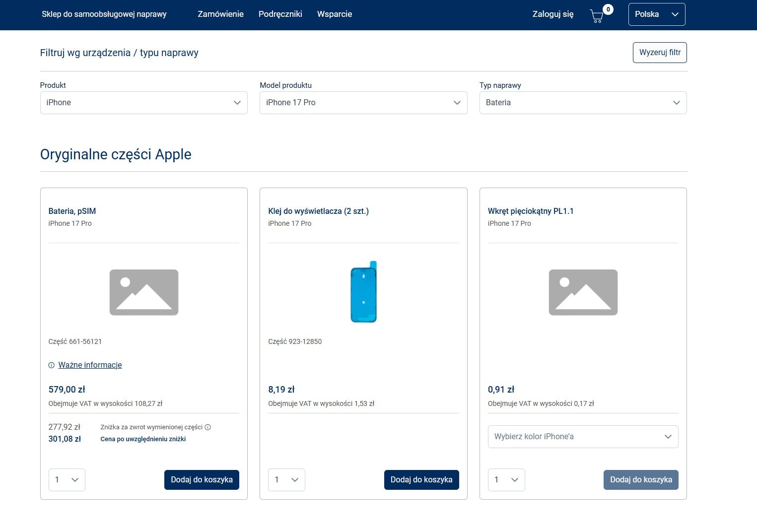Add the Bateria pSIM to cart
The height and width of the screenshot is (532, 757).
click(202, 480)
